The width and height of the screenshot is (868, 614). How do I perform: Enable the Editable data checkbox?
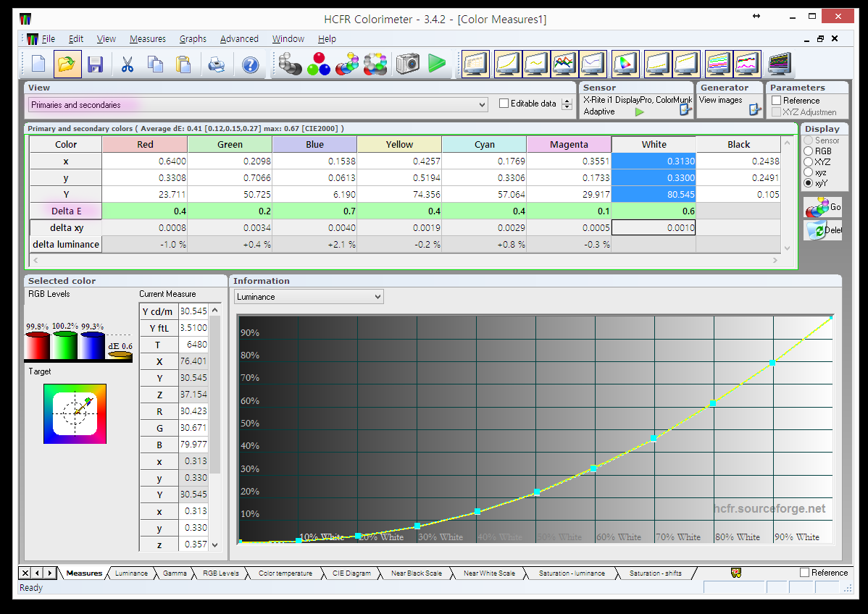[504, 104]
